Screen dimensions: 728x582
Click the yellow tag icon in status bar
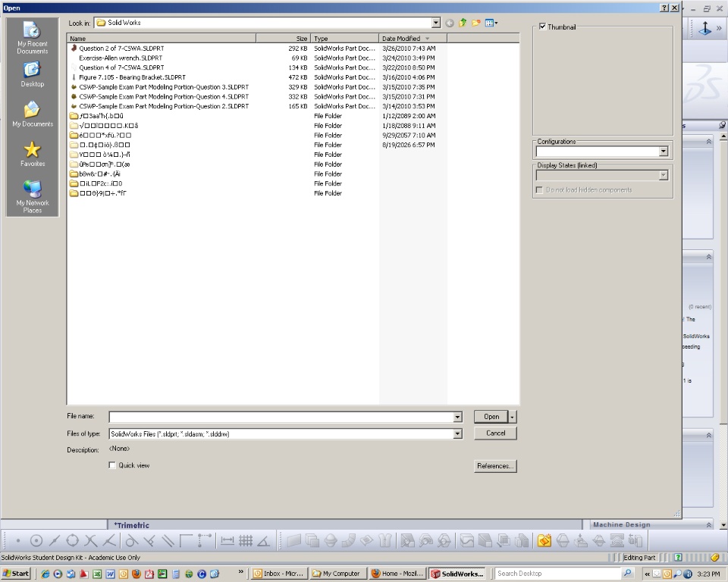[714, 558]
